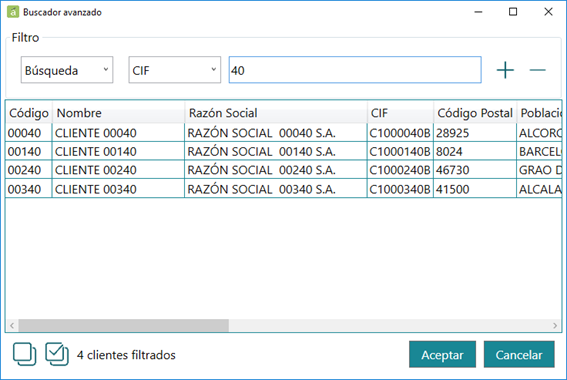Select the CLIENTE 00040 row
The image size is (567, 380).
pos(284,133)
